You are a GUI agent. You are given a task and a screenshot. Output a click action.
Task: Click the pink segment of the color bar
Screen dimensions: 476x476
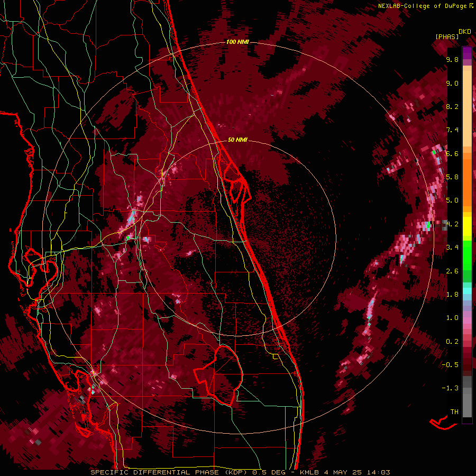467,320
